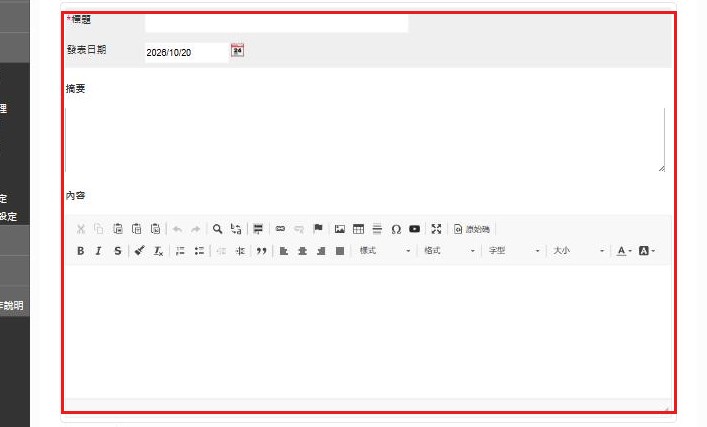Screen dimensions: 707x427
Task: Click the Remove Format icon
Action: (x=158, y=251)
